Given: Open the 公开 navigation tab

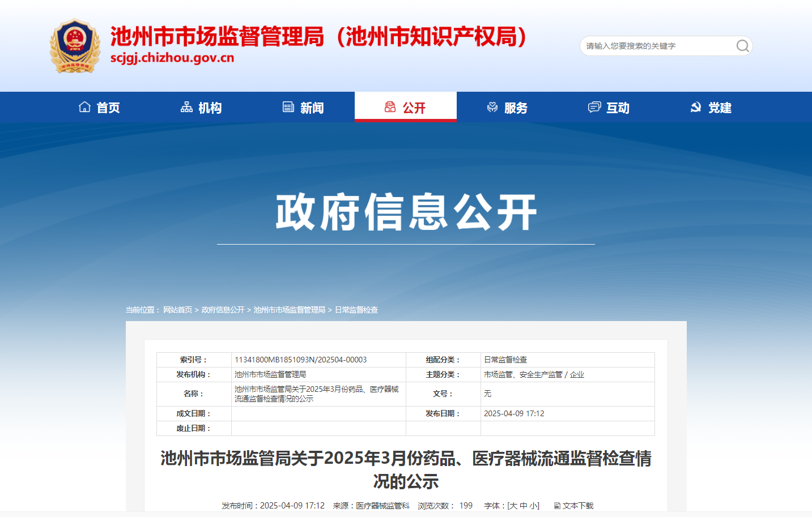Looking at the screenshot, I should 406,107.
